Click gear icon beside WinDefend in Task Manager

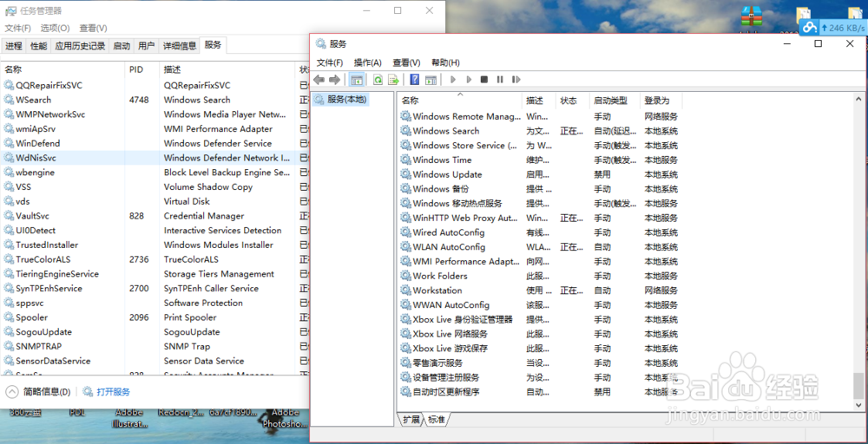pyautogui.click(x=9, y=143)
